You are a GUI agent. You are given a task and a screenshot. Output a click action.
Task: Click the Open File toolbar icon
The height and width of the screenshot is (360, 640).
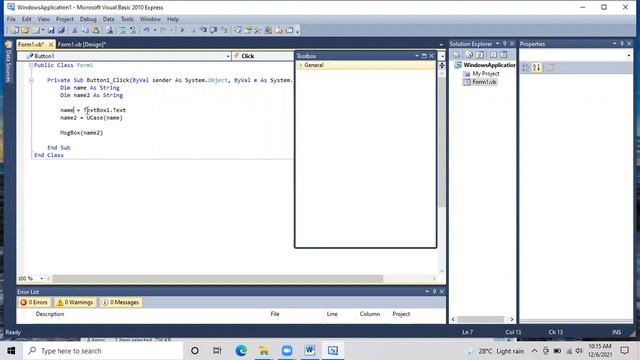point(25,30)
